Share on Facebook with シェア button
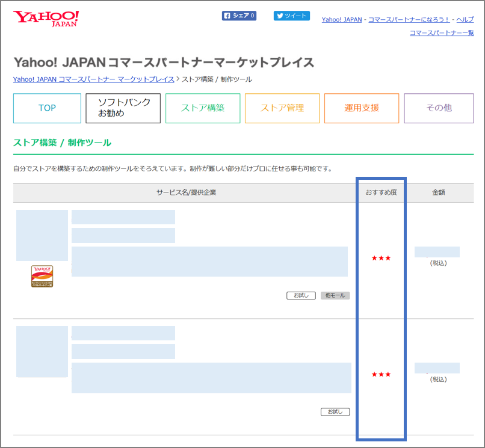Image resolution: width=485 pixels, height=448 pixels. click(239, 16)
